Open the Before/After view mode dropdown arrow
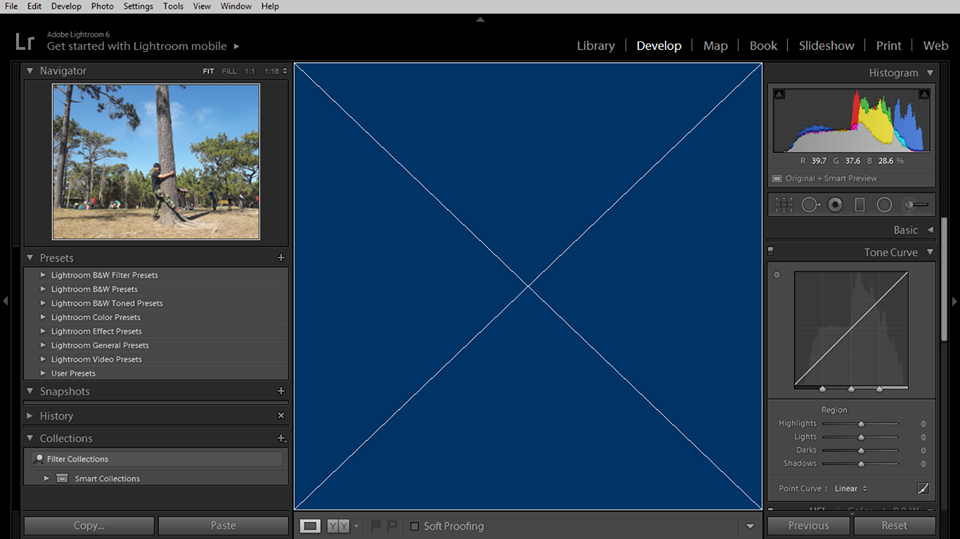Screen dimensions: 960x539 [x=356, y=526]
